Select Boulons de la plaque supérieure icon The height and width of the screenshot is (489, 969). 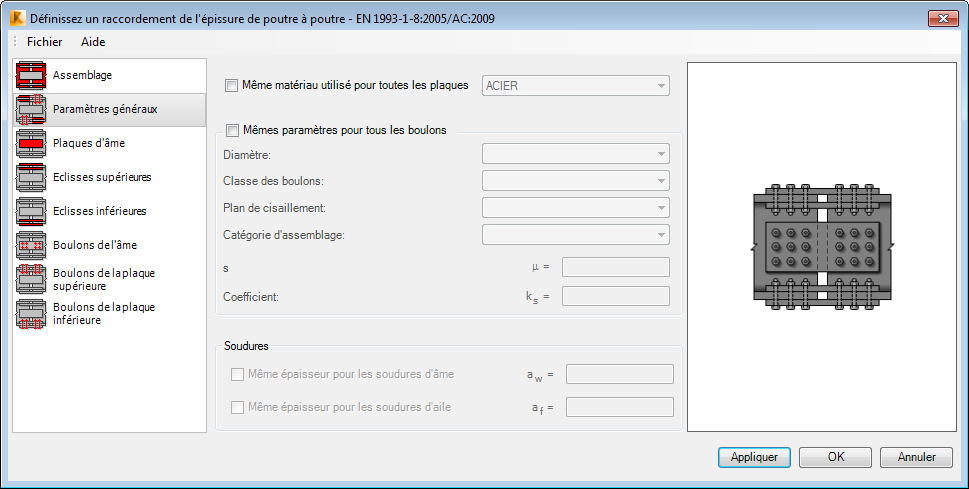click(31, 279)
